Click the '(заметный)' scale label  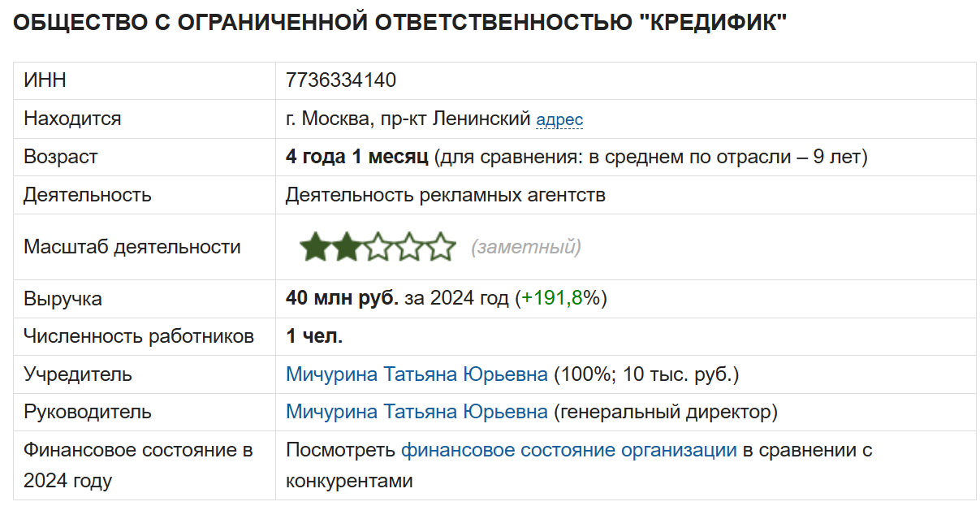pyautogui.click(x=526, y=247)
